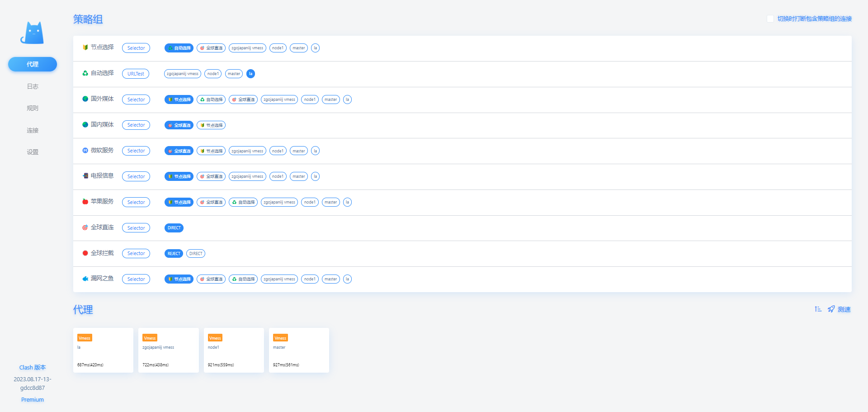Open the 设置 page from the sidebar
Image resolution: width=868 pixels, height=412 pixels.
tap(32, 152)
